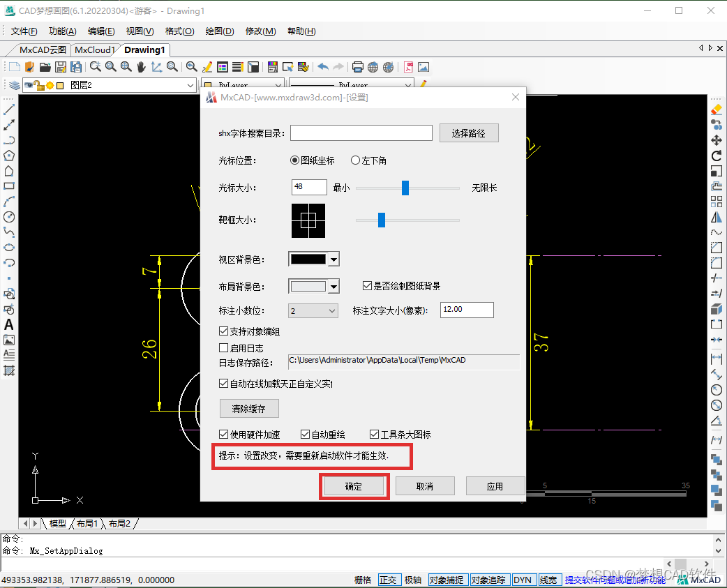
Task: Select the Hatch tool in left toolbar
Action: tap(9, 370)
